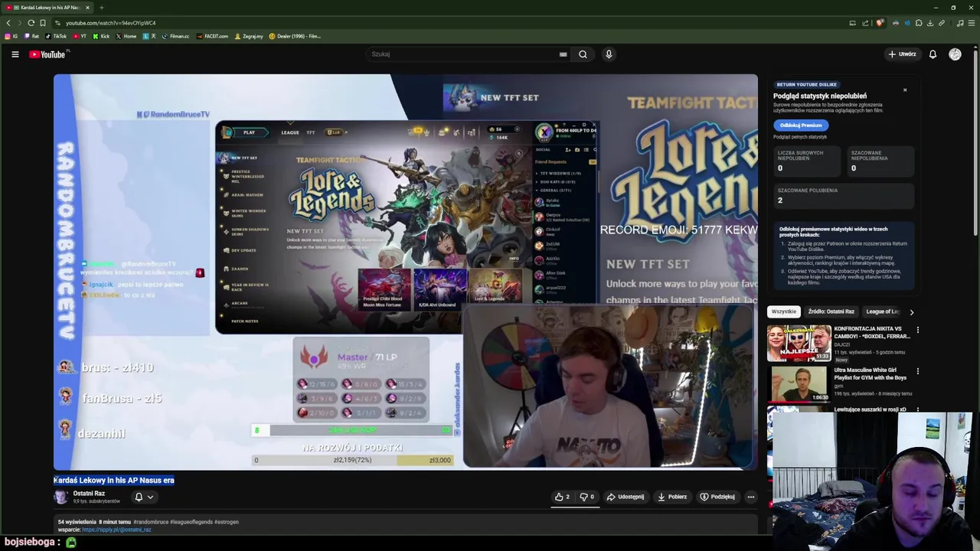Bookmark this page with the bookmark icon
The width and height of the screenshot is (980, 551).
click(x=42, y=23)
